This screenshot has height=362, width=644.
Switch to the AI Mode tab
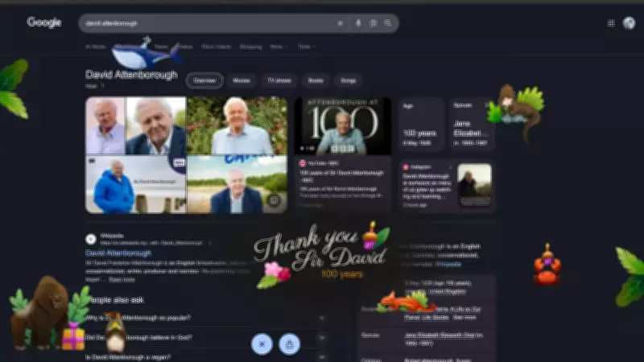(x=95, y=47)
